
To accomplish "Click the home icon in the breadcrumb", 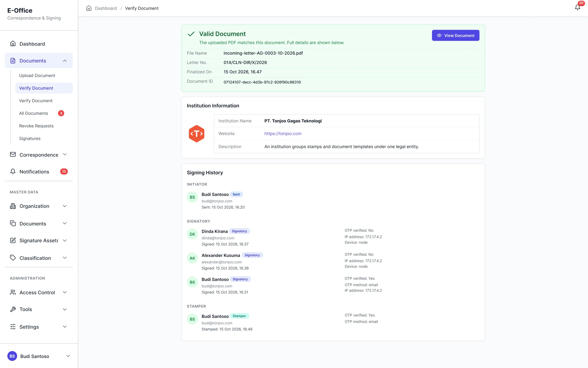I will pos(89,8).
